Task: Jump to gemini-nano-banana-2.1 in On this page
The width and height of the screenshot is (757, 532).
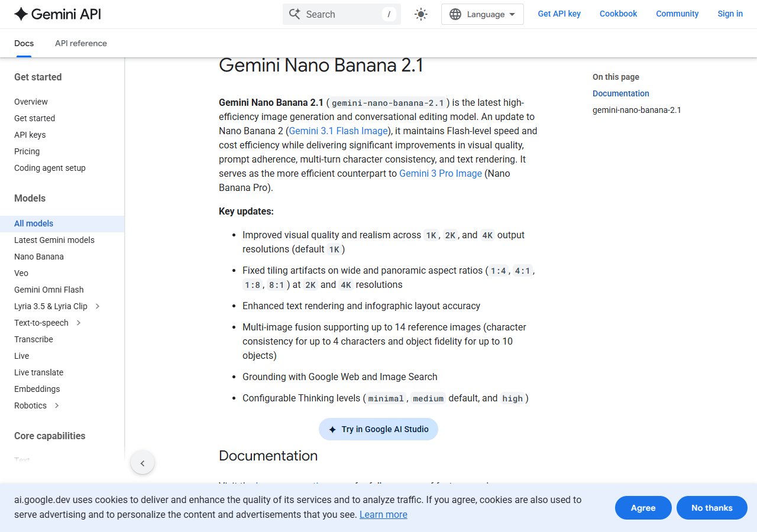Action: tap(637, 110)
